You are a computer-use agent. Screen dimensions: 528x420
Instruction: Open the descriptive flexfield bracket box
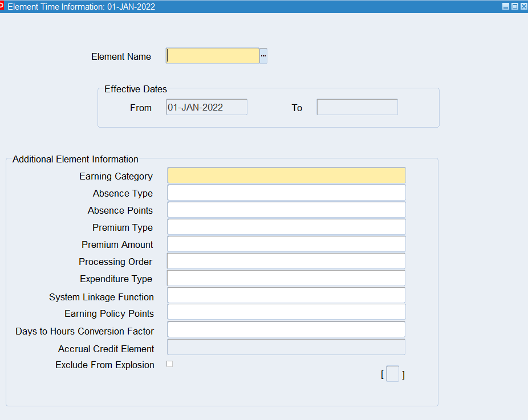pos(392,374)
